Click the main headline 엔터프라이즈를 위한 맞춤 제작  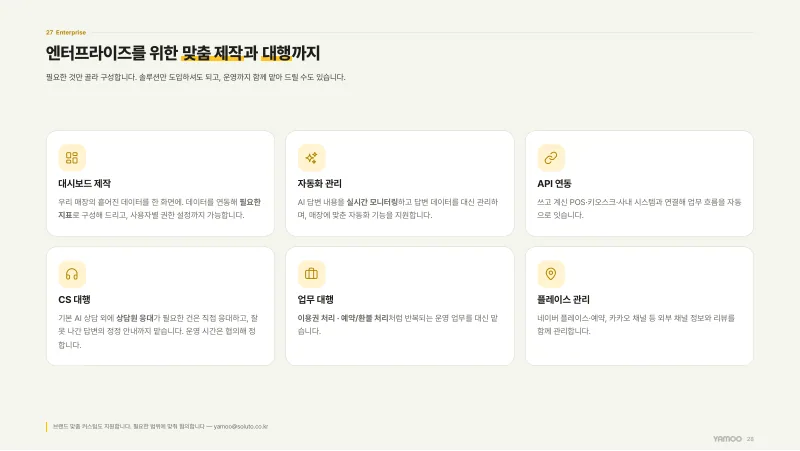144,53
